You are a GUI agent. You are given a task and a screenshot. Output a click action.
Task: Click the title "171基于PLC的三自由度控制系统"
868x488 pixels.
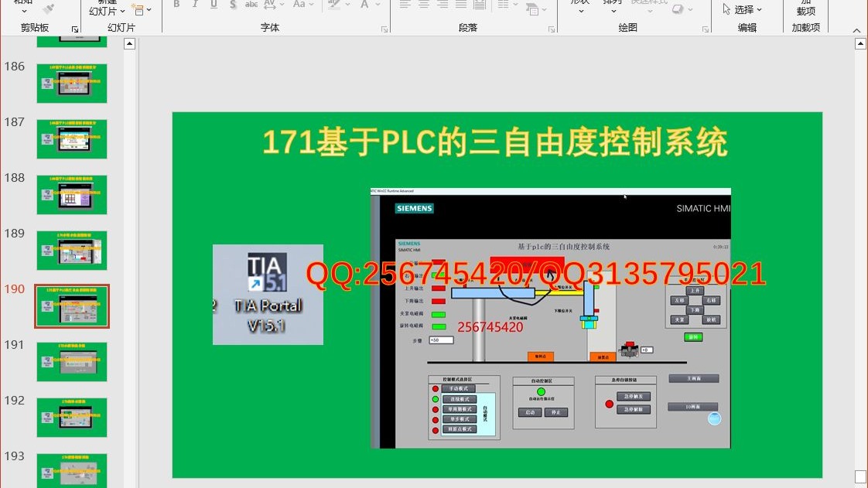pos(495,142)
